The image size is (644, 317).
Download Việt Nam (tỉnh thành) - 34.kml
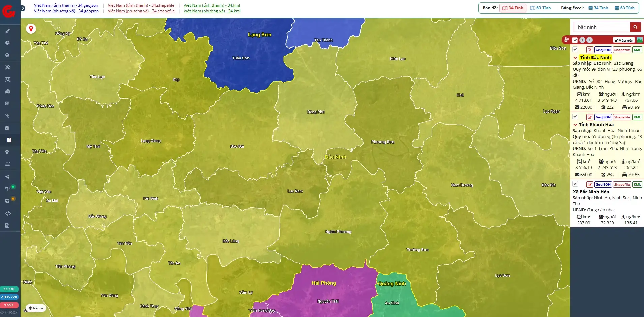click(x=212, y=5)
